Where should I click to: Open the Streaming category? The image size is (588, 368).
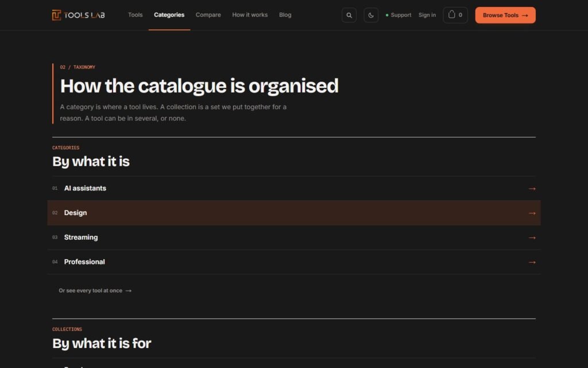tap(294, 237)
